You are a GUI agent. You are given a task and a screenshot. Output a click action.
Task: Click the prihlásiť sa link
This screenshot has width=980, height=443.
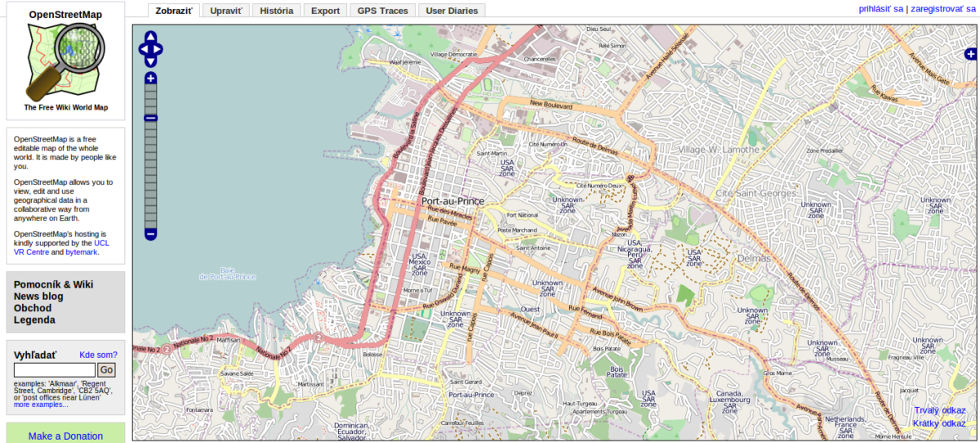(880, 9)
